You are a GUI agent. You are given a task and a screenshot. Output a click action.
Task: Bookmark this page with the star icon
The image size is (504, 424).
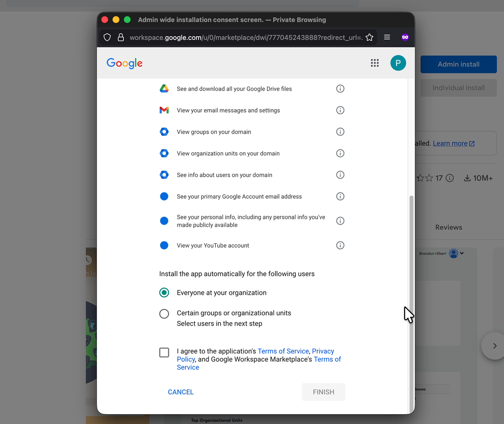coord(369,38)
